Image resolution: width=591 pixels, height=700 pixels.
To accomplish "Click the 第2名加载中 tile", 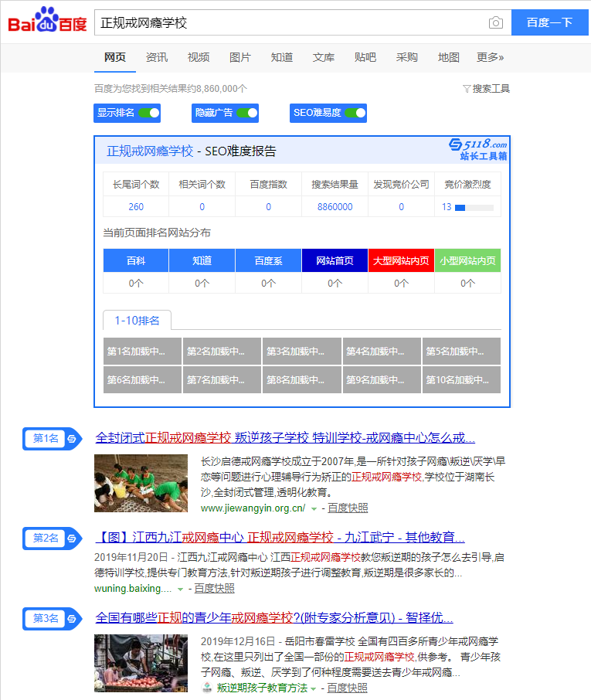I will click(222, 352).
